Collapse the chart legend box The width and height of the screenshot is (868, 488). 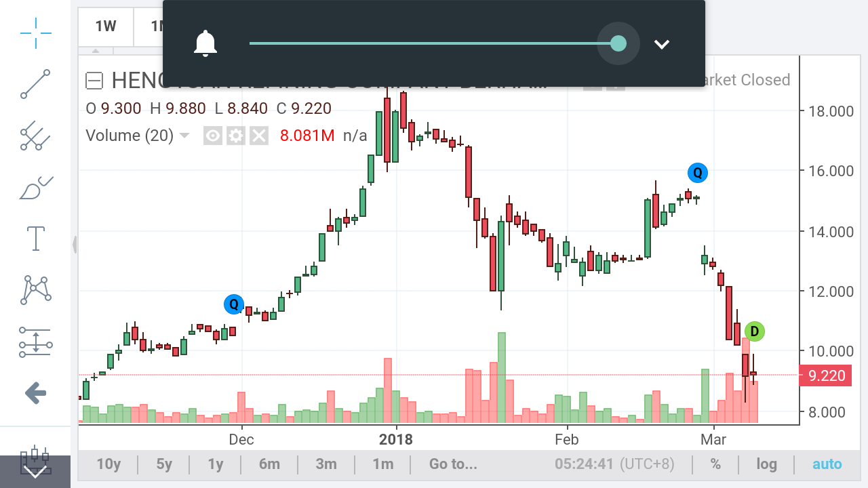[94, 81]
